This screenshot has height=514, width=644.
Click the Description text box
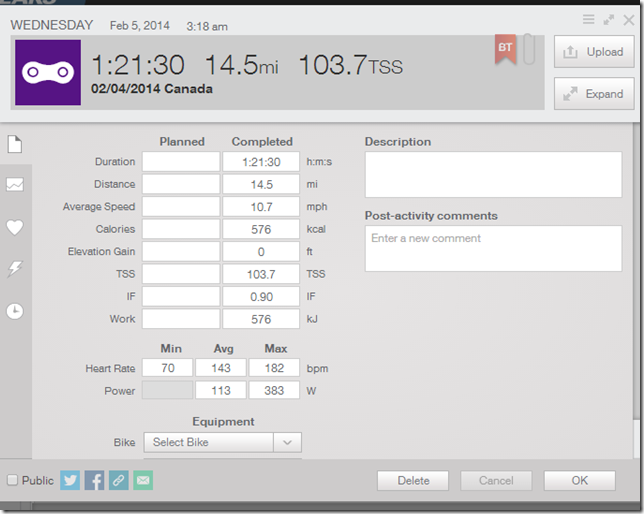(x=493, y=175)
